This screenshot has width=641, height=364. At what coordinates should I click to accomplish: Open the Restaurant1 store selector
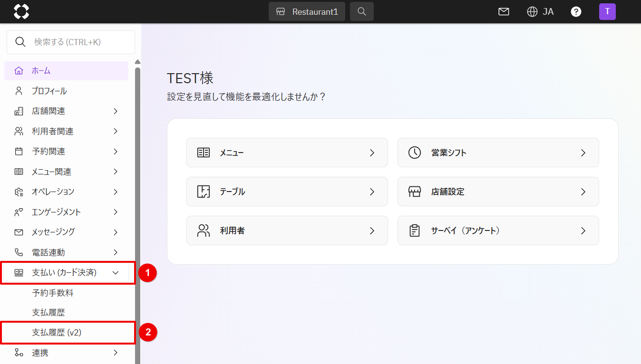pyautogui.click(x=307, y=11)
